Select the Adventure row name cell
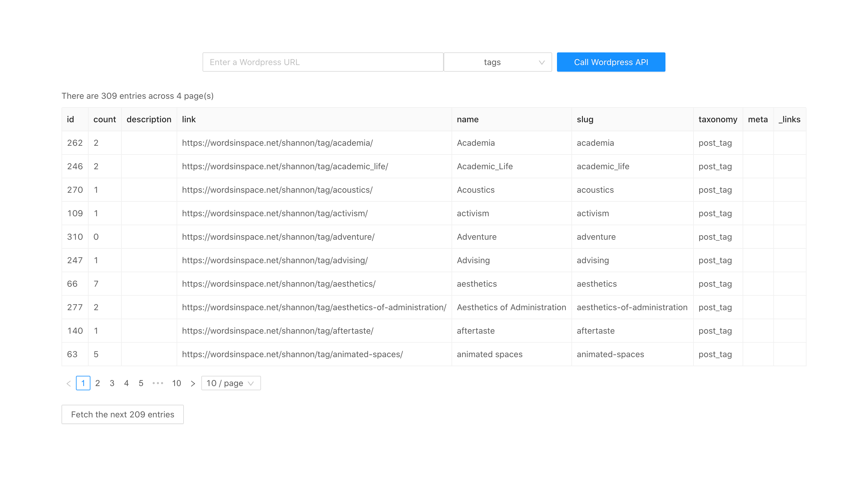 click(476, 237)
